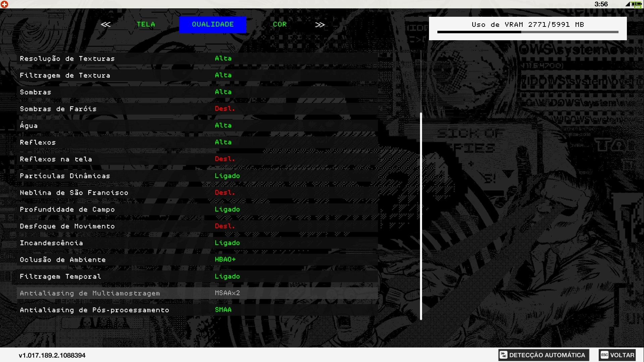The image size is (644, 362).
Task: Toggle Reflexos na tela off/on
Action: [197, 159]
